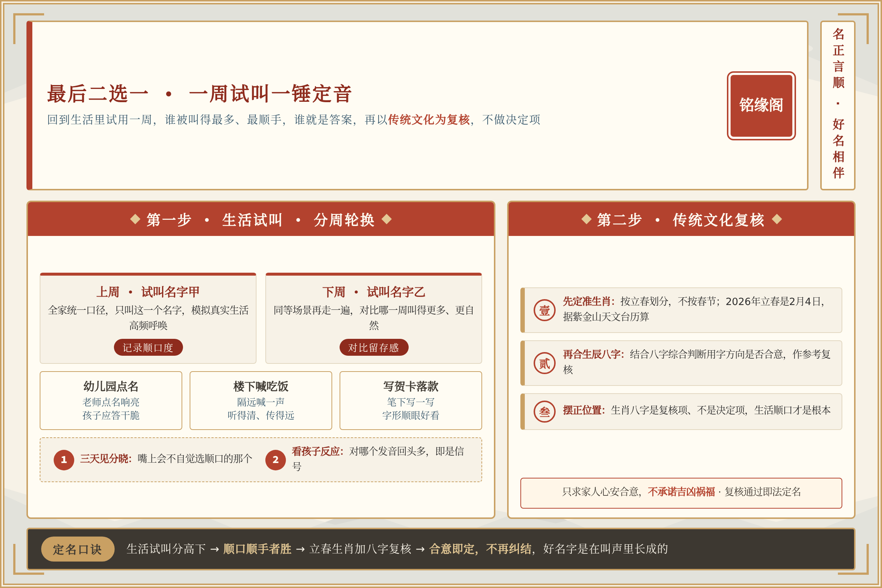Click the diamond icon after 分周轮换

[x=387, y=219]
